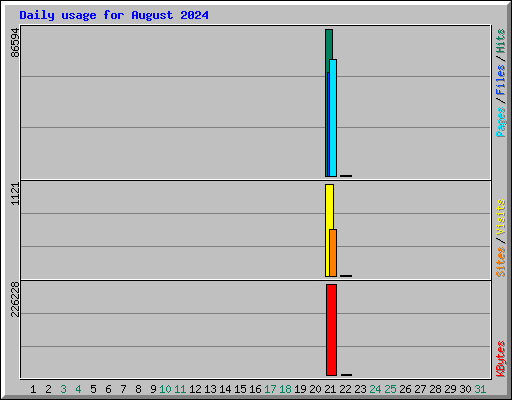
Task: Click day 20 on the x-axis
Action: click(315, 389)
